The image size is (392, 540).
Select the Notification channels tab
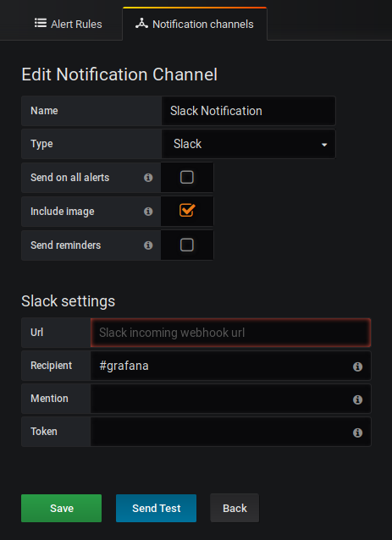tap(195, 24)
